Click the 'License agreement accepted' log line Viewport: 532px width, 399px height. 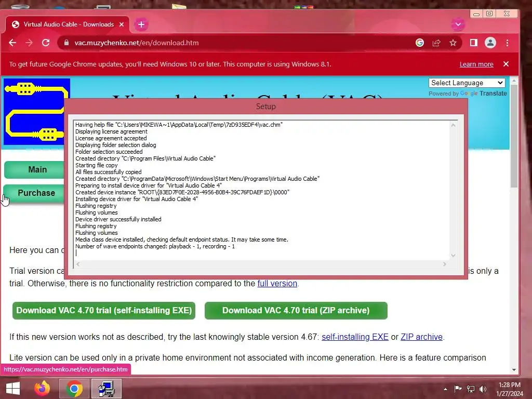[x=111, y=138]
